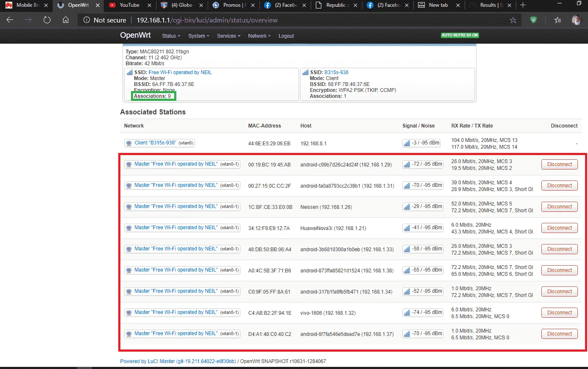The height and width of the screenshot is (369, 588).
Task: Close the YouTube tab
Action: (149, 5)
